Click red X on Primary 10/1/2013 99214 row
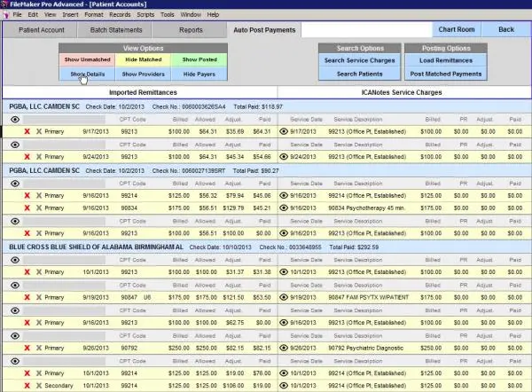This screenshot has width=532, height=392. coord(27,373)
